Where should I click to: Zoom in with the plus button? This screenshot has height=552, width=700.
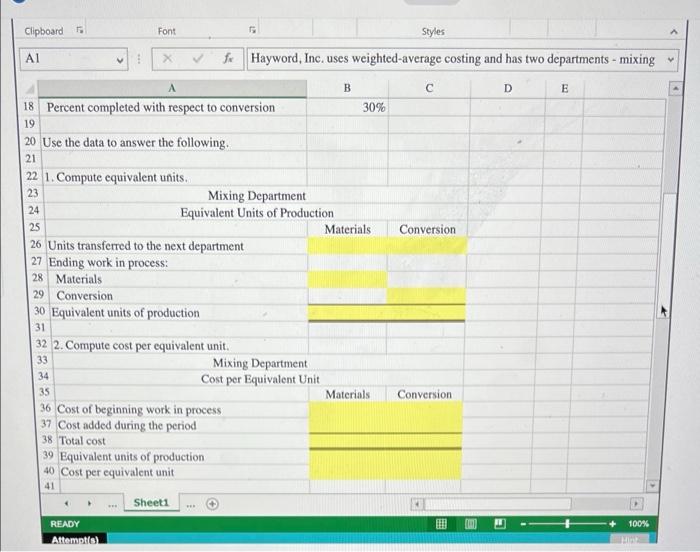point(612,523)
